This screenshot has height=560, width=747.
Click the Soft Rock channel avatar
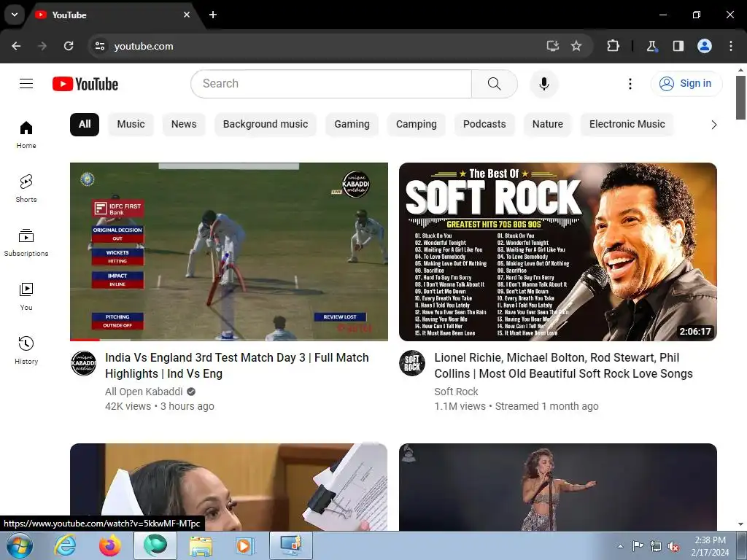[412, 364]
